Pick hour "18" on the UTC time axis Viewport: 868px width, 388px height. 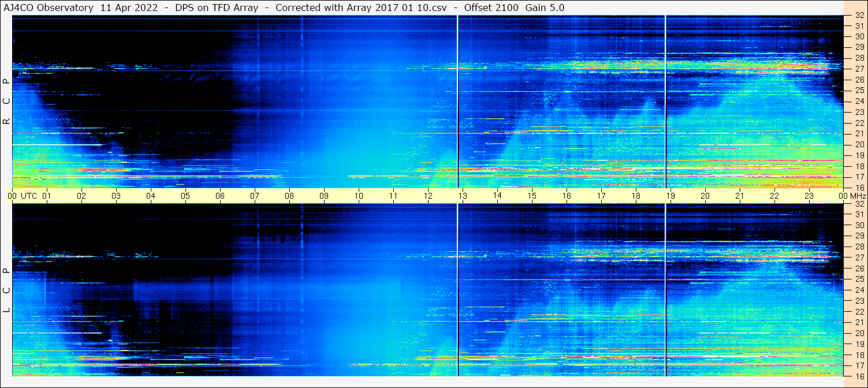[x=636, y=196]
